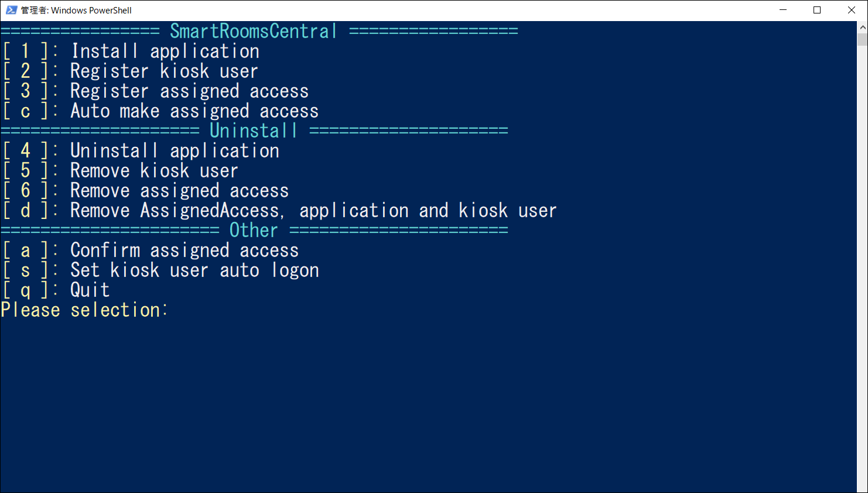Close the PowerShell window
The width and height of the screenshot is (868, 493).
pyautogui.click(x=852, y=10)
